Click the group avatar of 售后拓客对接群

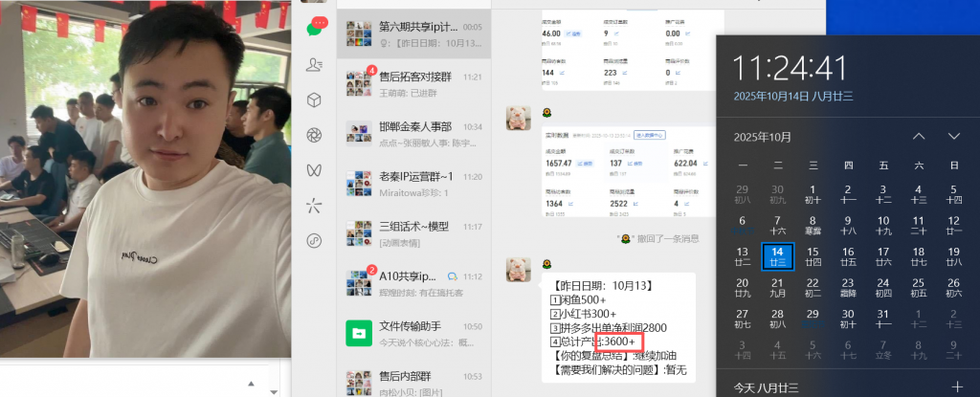(x=359, y=84)
